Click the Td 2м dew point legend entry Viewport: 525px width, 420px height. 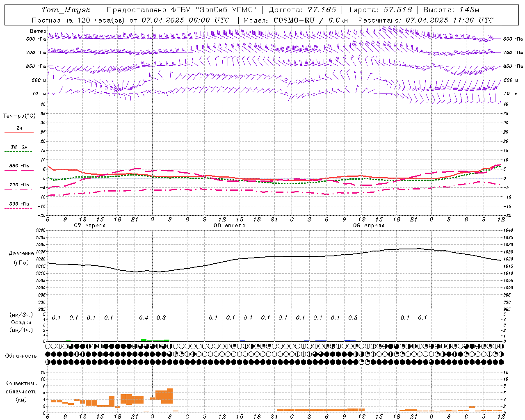[19, 147]
